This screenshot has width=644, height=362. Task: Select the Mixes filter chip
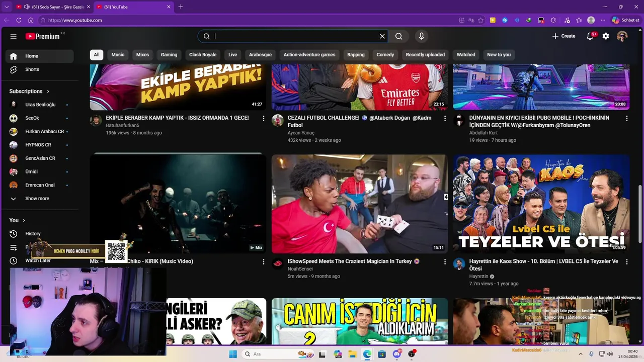[142, 55]
